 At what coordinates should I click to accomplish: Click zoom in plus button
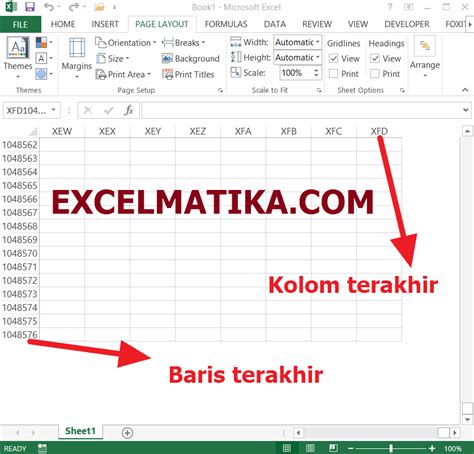coord(432,448)
